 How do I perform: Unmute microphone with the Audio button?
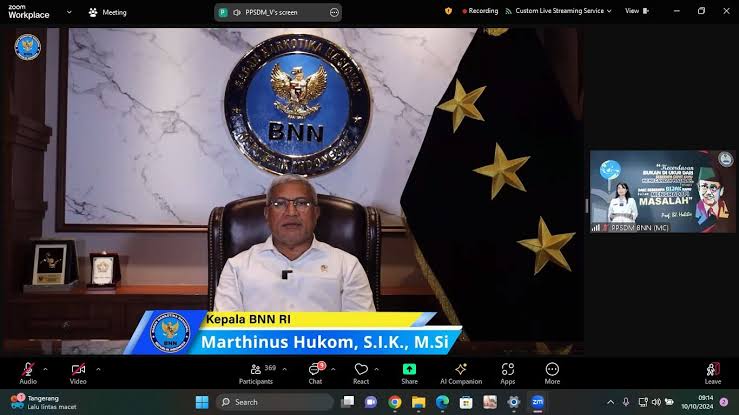pyautogui.click(x=28, y=374)
